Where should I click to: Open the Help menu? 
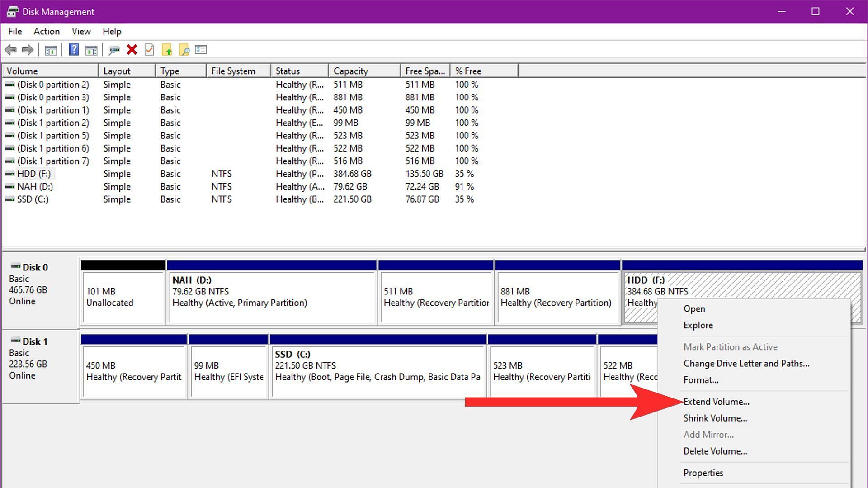coord(112,31)
